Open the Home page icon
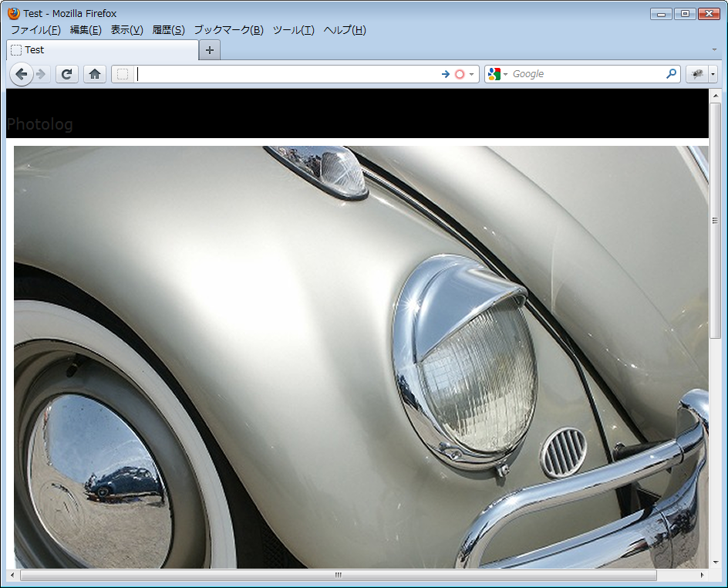The height and width of the screenshot is (588, 728). pyautogui.click(x=95, y=74)
